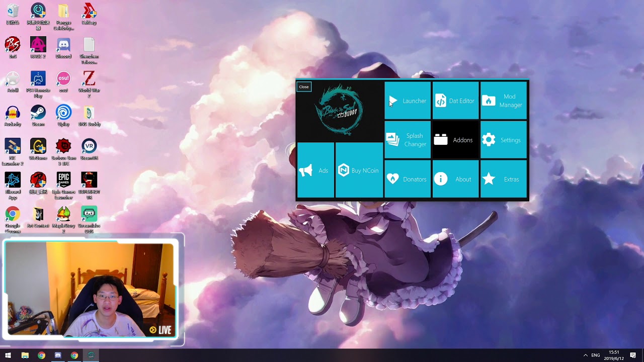Show hidden system tray icons
Viewport: 644px width, 362px height.
point(585,355)
